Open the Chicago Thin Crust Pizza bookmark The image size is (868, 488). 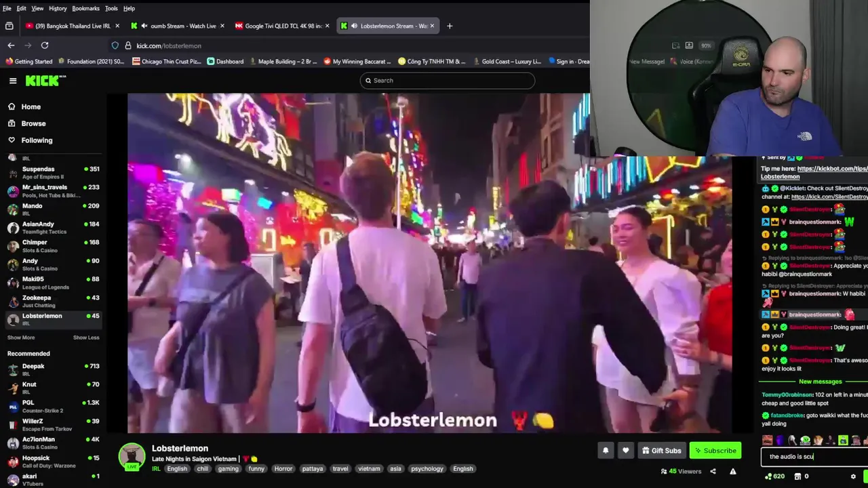pos(167,61)
